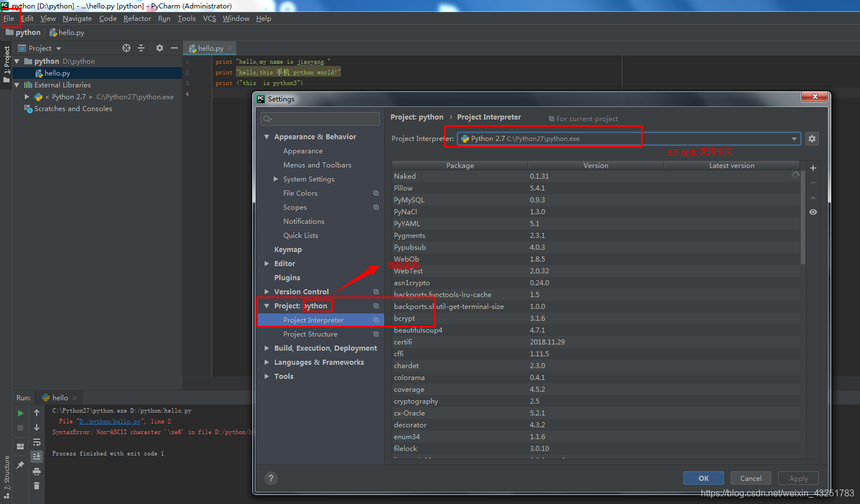This screenshot has height=504, width=860.
Task: Select the PyMySQL package row
Action: [x=596, y=200]
